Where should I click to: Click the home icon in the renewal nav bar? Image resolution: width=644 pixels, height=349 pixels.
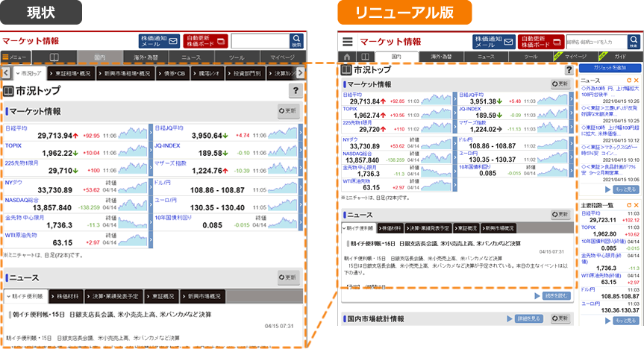(x=347, y=57)
